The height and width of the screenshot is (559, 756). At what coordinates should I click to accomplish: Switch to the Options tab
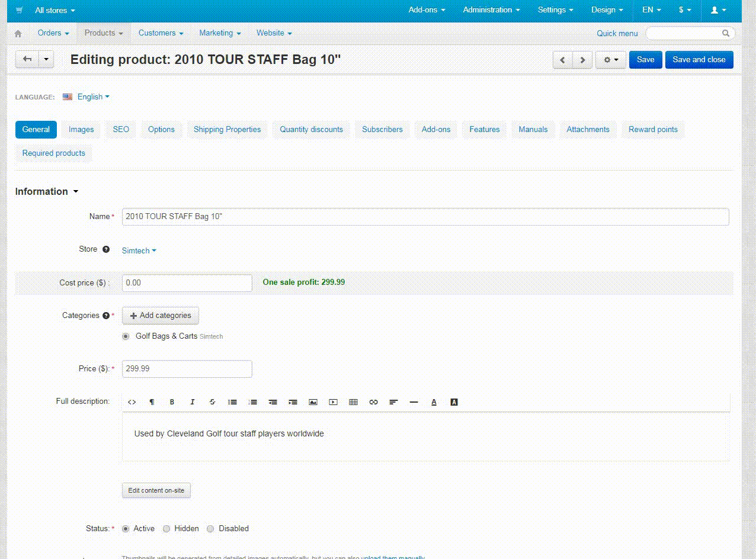point(162,130)
